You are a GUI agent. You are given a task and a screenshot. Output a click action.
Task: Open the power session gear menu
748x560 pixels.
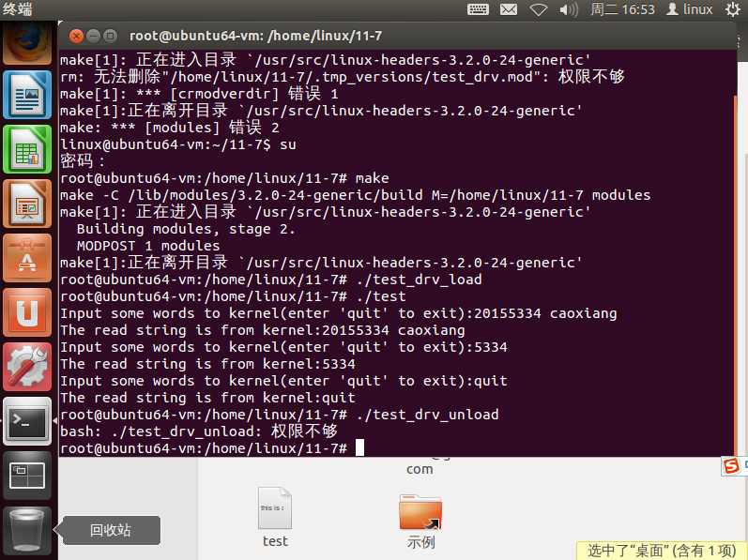(733, 9)
